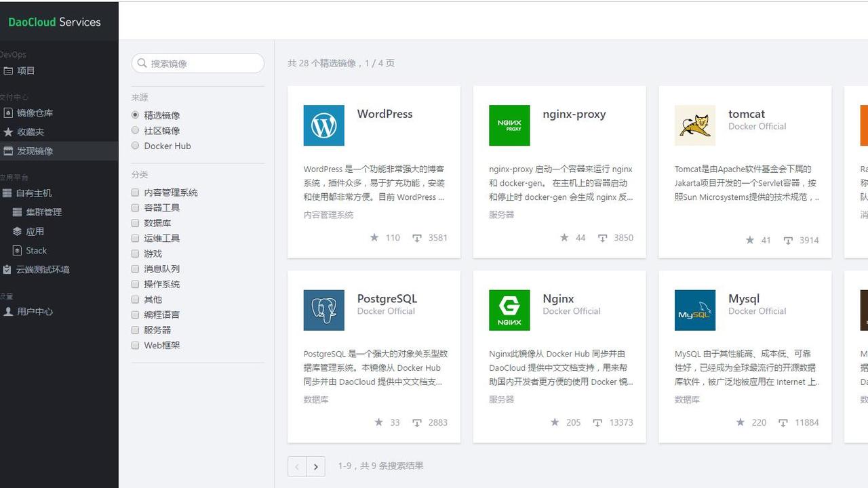This screenshot has height=488, width=868.
Task: Toggle the 服务器 category checkbox
Action: click(x=136, y=329)
